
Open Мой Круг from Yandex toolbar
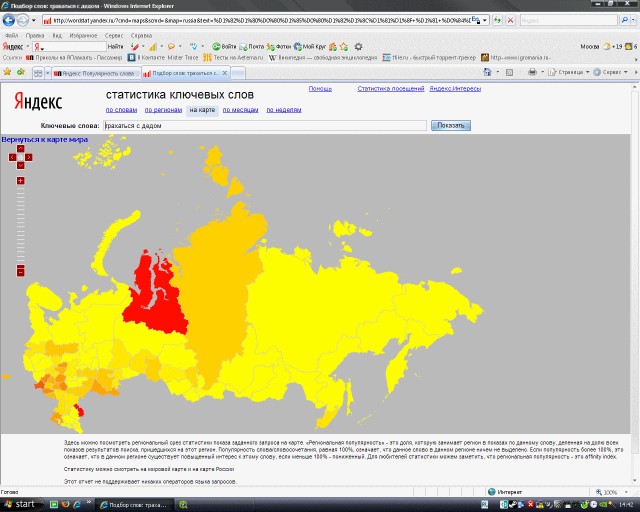pos(310,47)
